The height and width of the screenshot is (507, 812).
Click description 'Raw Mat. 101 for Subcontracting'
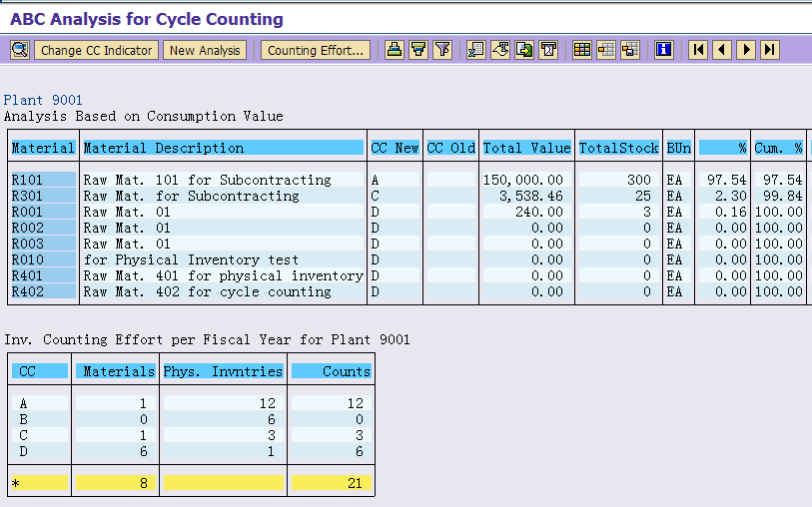click(x=207, y=180)
